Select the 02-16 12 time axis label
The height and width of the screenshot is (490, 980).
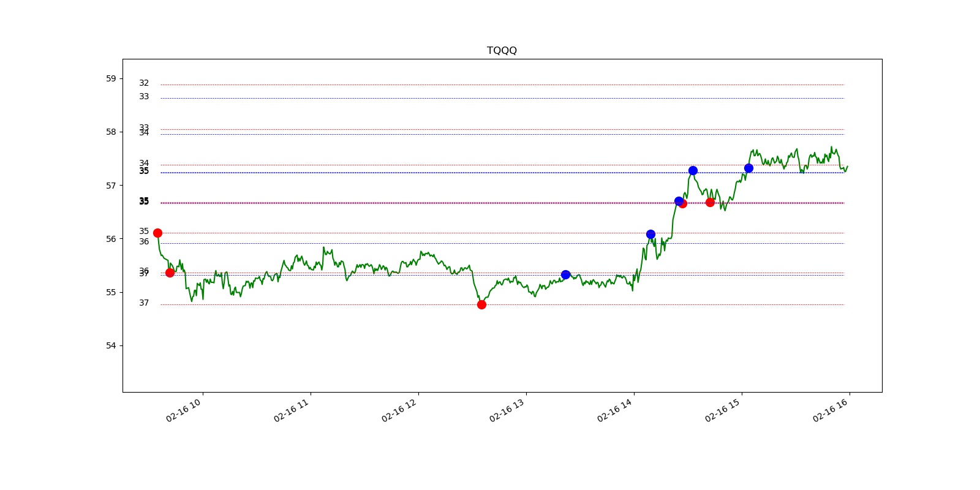pos(399,410)
